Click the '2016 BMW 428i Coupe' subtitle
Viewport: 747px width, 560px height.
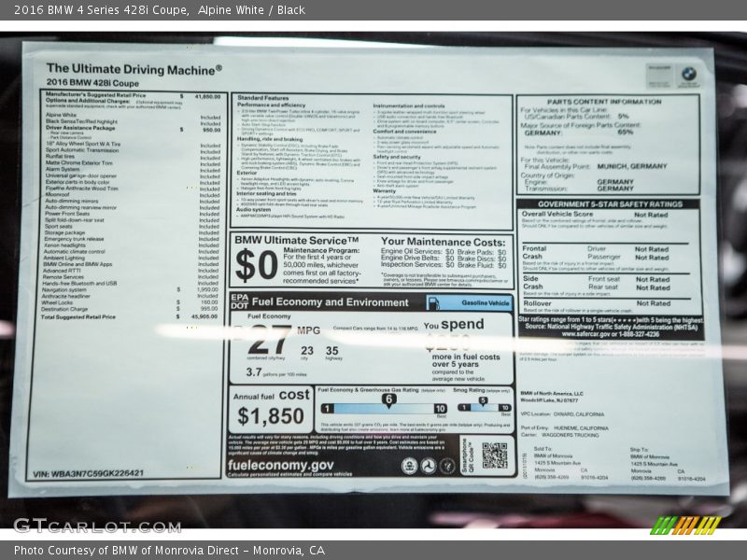[x=92, y=83]
